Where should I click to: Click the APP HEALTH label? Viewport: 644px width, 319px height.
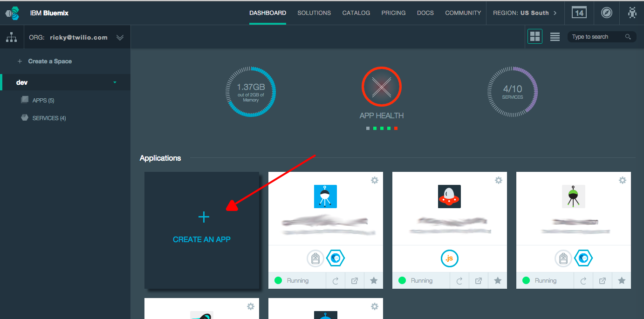click(382, 115)
